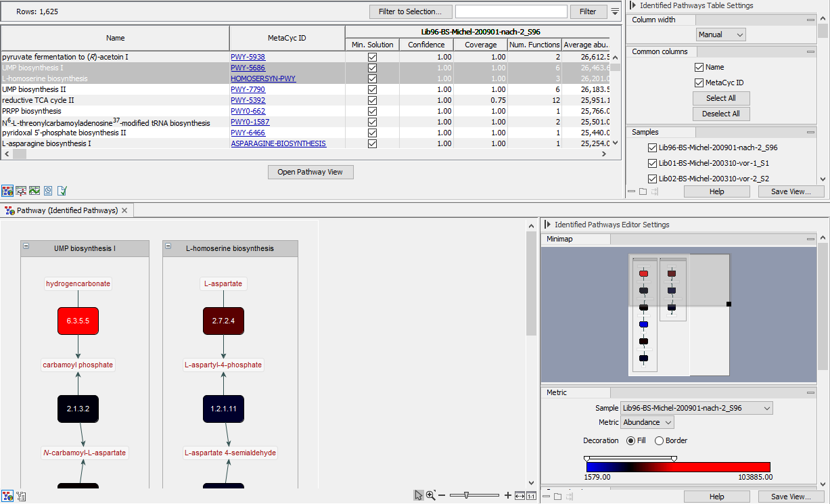
Task: Click the reaction table icon below the pathways table
Action: click(20, 191)
